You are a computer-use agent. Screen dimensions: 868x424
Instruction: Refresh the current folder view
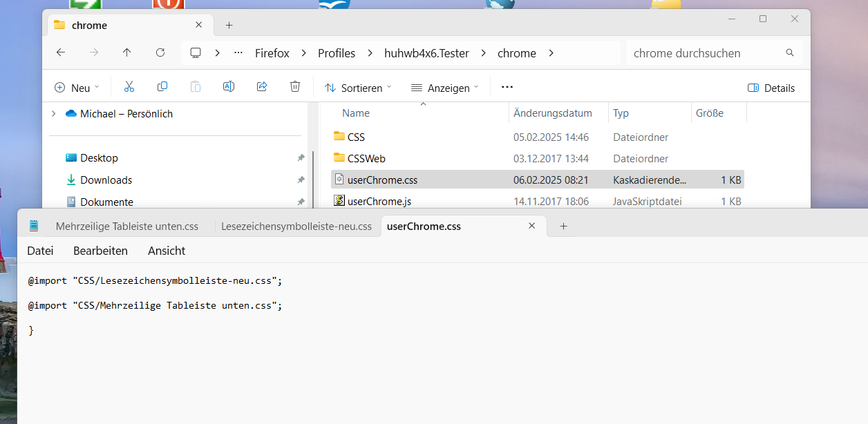click(x=160, y=53)
